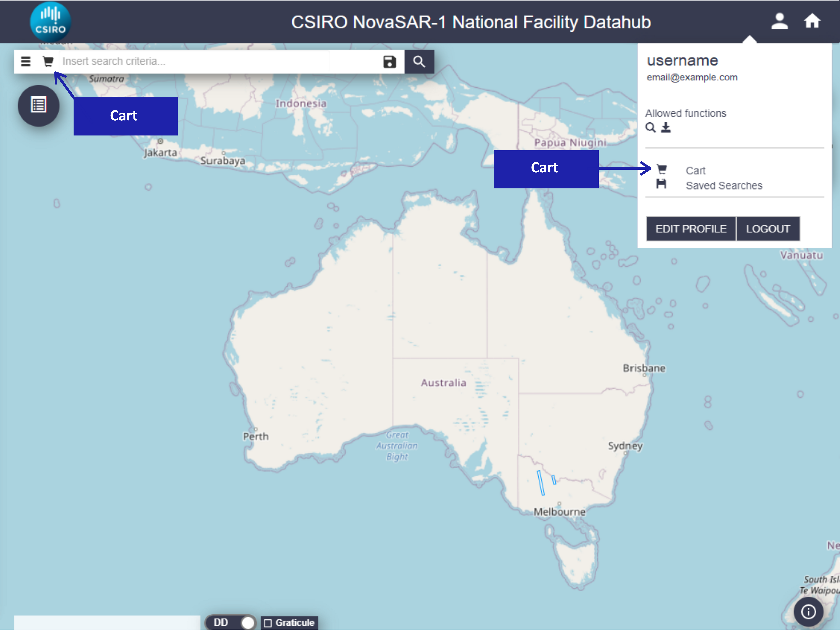840x630 pixels.
Task: Click the EDIT PROFILE button
Action: point(691,229)
